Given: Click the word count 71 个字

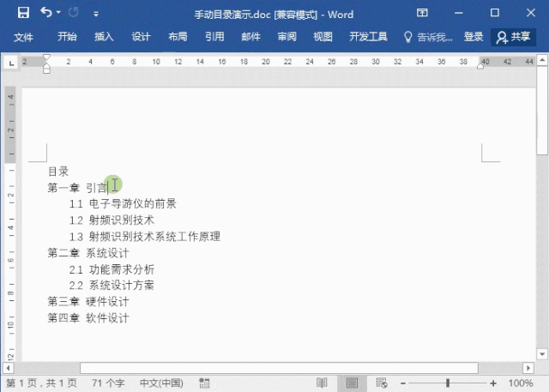Looking at the screenshot, I should [x=108, y=383].
